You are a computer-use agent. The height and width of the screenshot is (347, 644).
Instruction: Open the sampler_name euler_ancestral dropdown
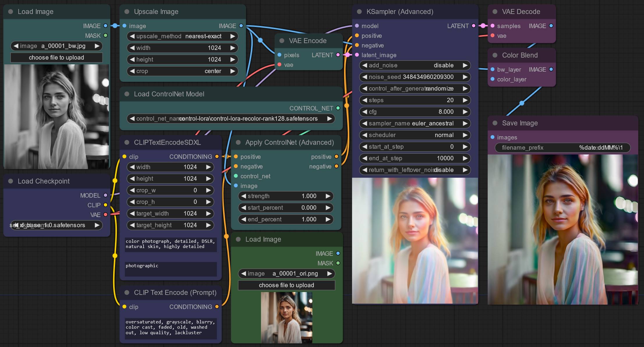pos(415,123)
